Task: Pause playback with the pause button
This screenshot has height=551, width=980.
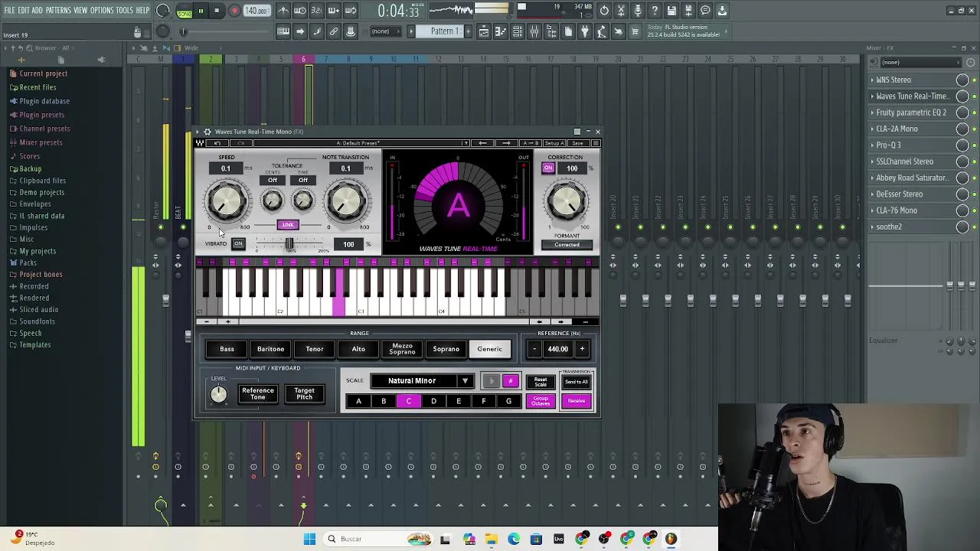Action: click(201, 11)
